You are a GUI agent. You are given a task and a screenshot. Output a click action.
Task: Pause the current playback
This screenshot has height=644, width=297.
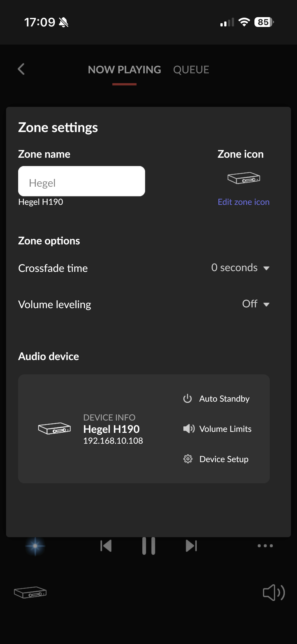[149, 546]
